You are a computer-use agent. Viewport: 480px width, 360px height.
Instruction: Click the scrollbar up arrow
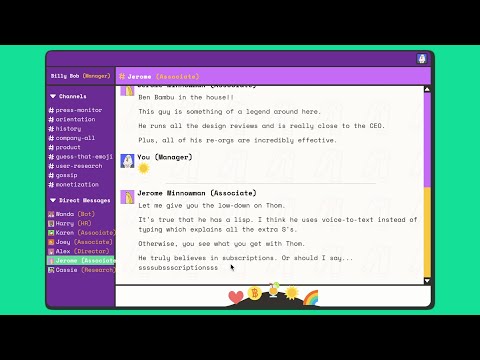pos(427,89)
